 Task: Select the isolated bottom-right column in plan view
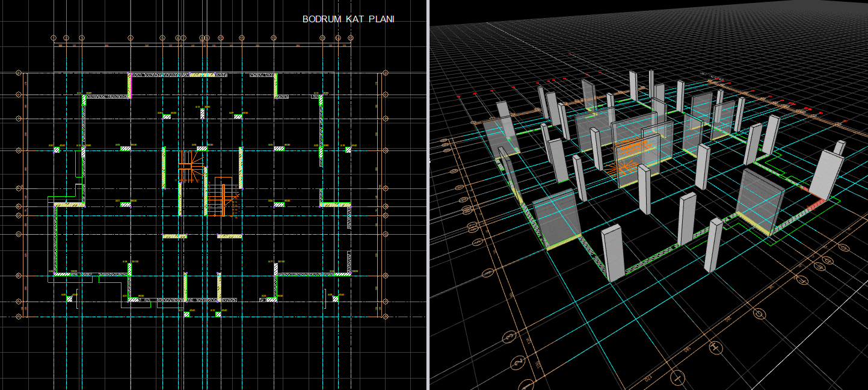click(x=335, y=299)
